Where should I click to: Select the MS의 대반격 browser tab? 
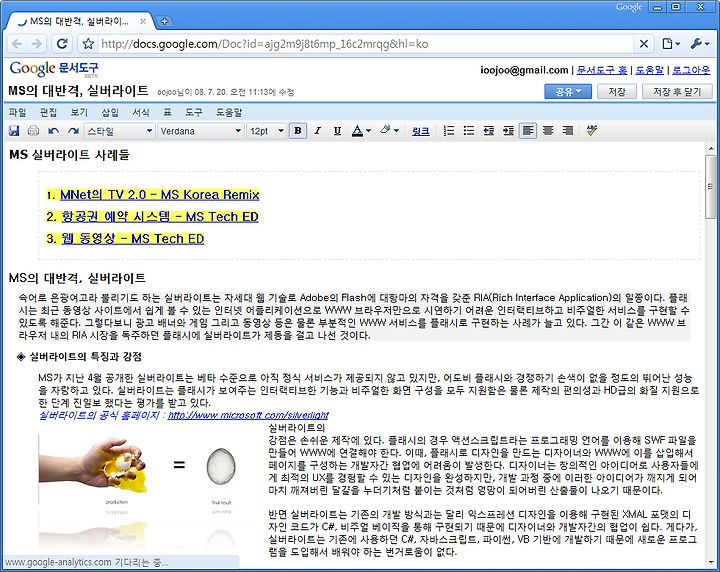(78, 21)
